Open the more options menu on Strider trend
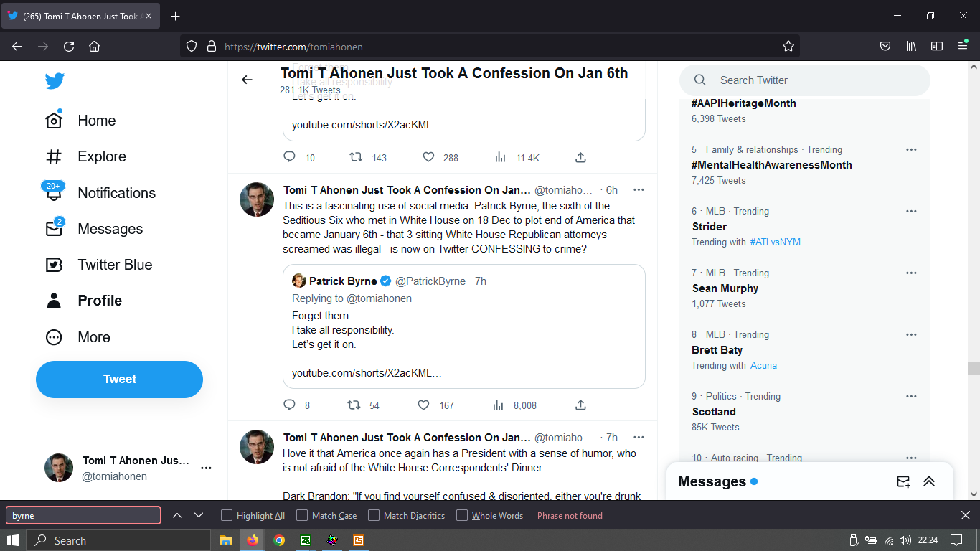The image size is (980, 551). 911,211
